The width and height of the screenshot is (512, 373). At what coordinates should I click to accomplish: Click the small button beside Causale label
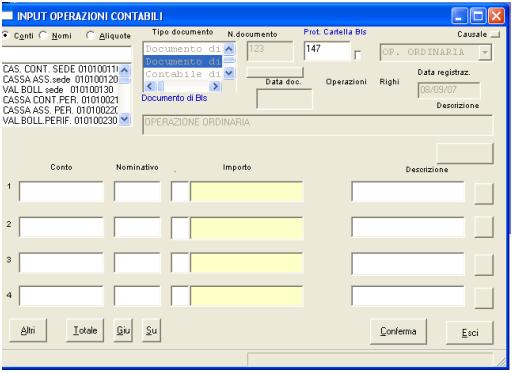click(496, 34)
